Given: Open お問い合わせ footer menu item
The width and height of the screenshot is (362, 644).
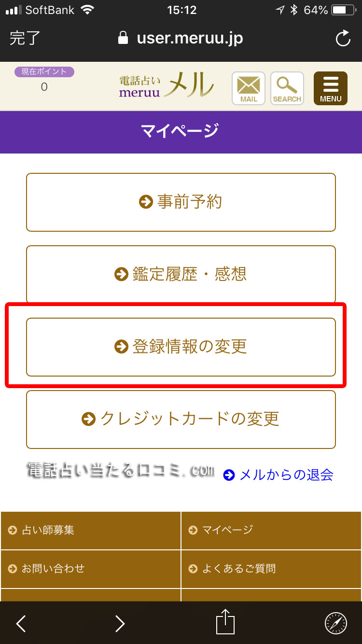Looking at the screenshot, I should click(91, 569).
